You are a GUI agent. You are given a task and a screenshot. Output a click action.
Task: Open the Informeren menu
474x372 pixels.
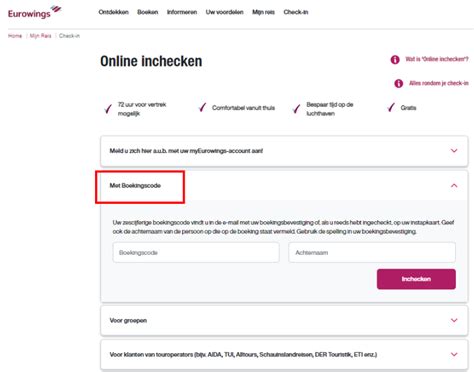tap(182, 12)
